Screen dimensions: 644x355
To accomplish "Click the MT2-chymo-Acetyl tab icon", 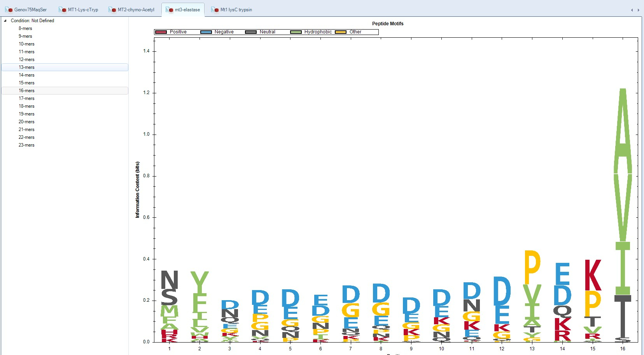I will (112, 10).
